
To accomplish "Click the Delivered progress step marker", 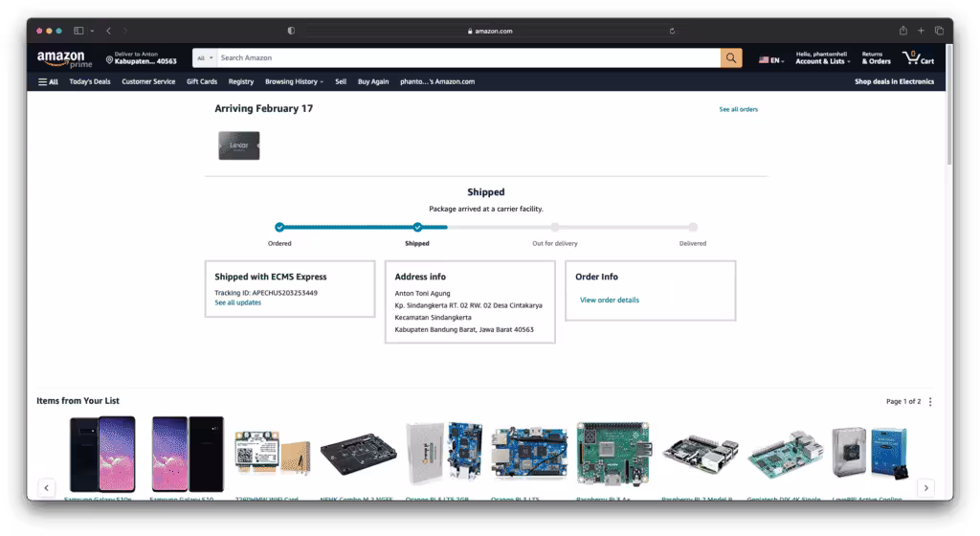I will pyautogui.click(x=693, y=228).
